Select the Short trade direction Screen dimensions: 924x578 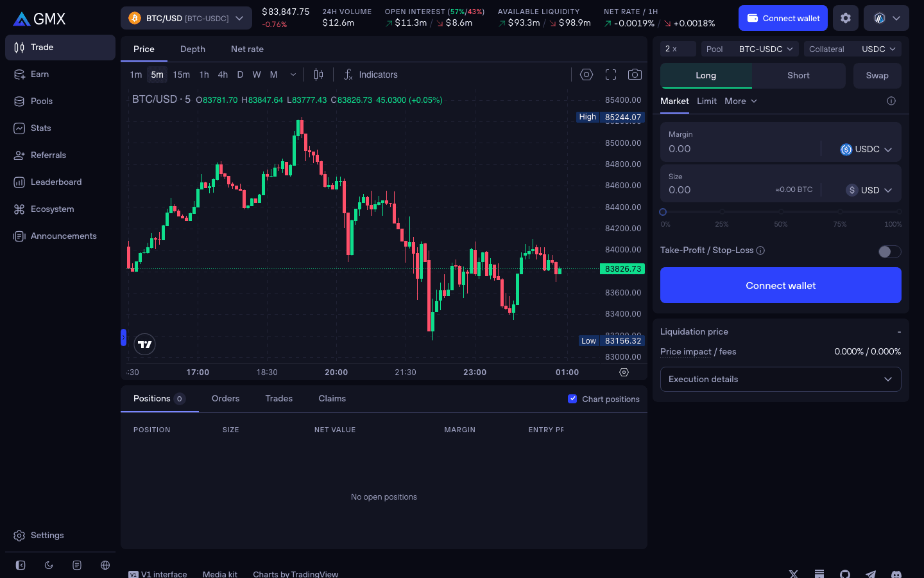799,75
